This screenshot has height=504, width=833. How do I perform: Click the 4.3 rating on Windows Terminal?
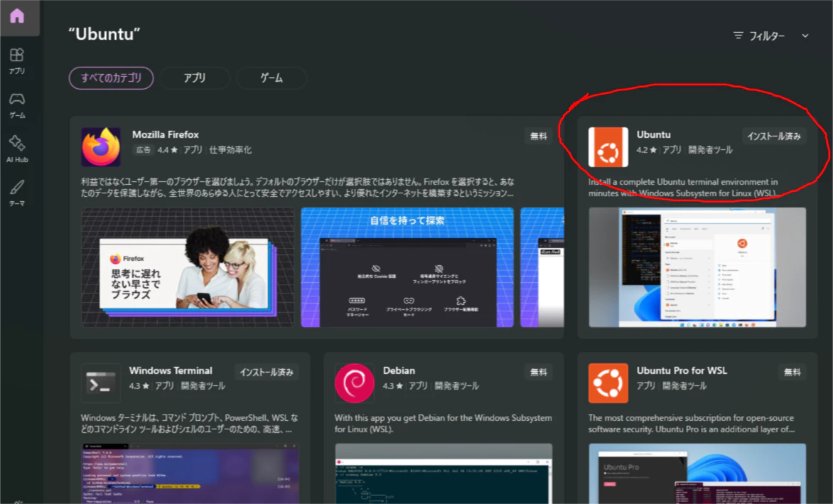click(139, 385)
